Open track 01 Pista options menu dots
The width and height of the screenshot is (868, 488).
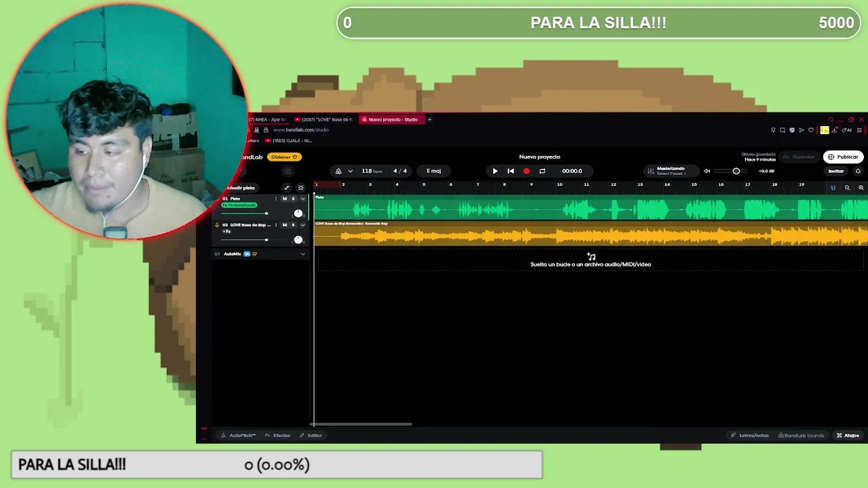276,199
